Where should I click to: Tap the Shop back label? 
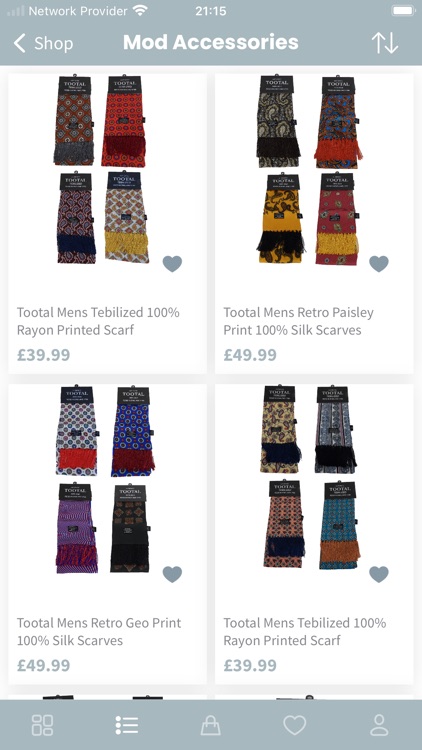(54, 44)
